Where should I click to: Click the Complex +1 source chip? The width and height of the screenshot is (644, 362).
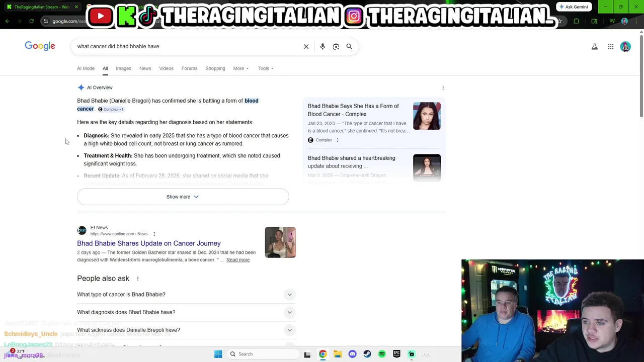(x=111, y=109)
